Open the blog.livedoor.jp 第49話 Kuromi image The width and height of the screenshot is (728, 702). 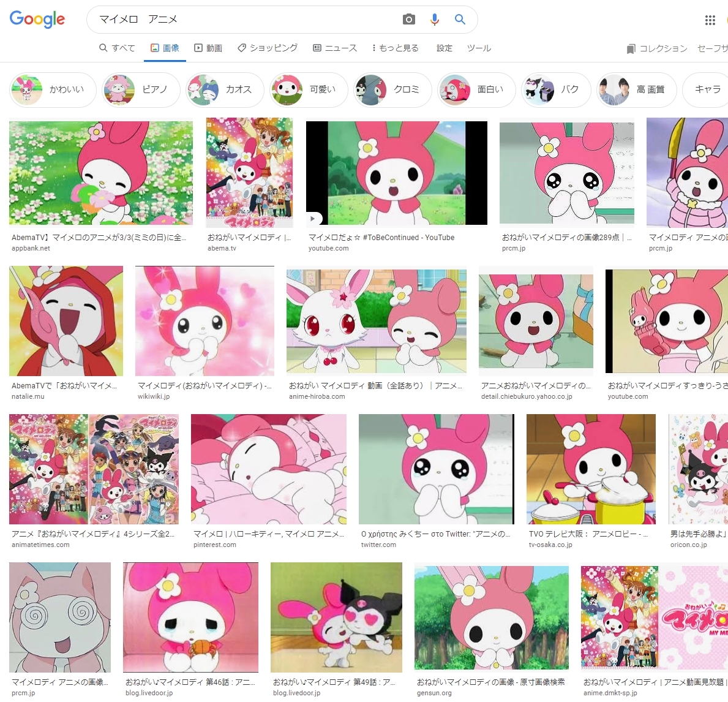coord(337,617)
